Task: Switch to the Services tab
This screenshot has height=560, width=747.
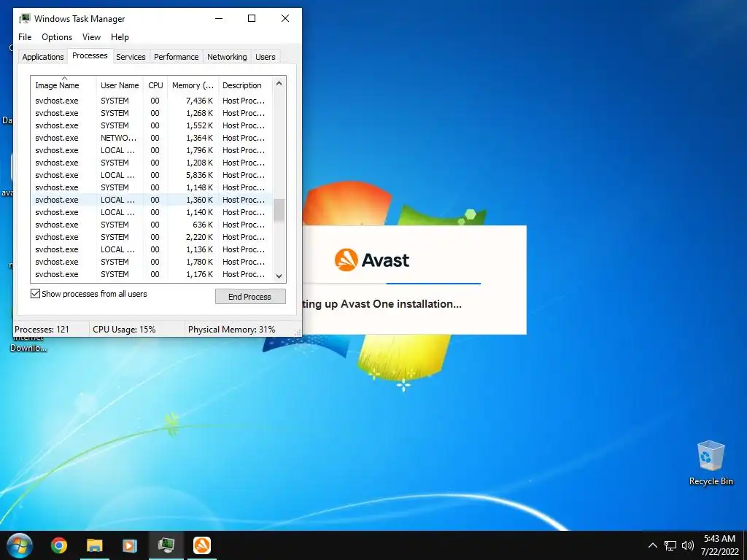Action: [x=131, y=57]
